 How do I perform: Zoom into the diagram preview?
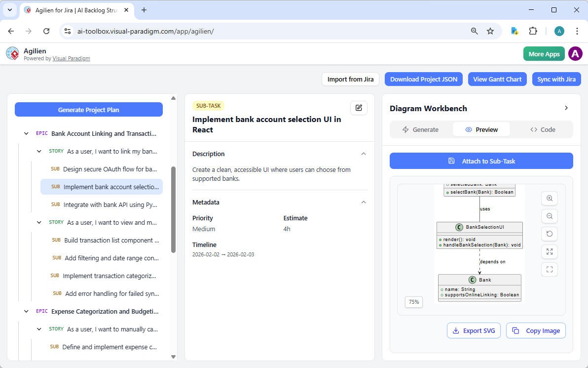point(550,198)
